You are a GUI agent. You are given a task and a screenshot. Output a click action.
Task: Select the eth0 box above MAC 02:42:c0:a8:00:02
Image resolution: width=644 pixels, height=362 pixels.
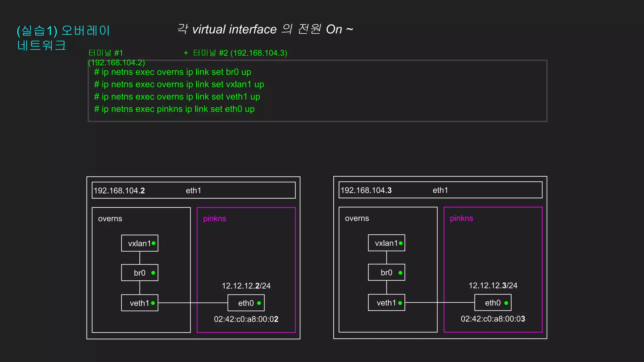[x=246, y=303]
